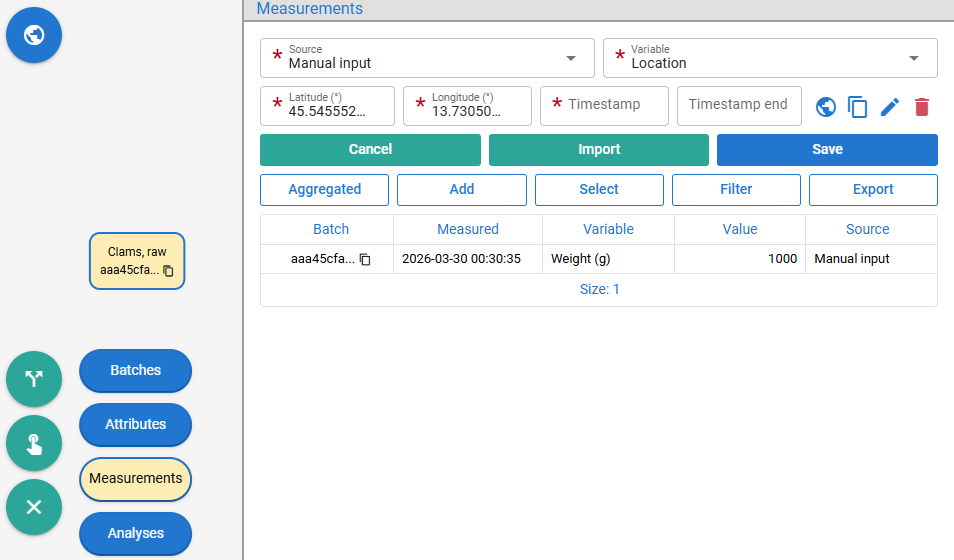Click the Save button
This screenshot has height=560, width=954.
click(x=827, y=150)
